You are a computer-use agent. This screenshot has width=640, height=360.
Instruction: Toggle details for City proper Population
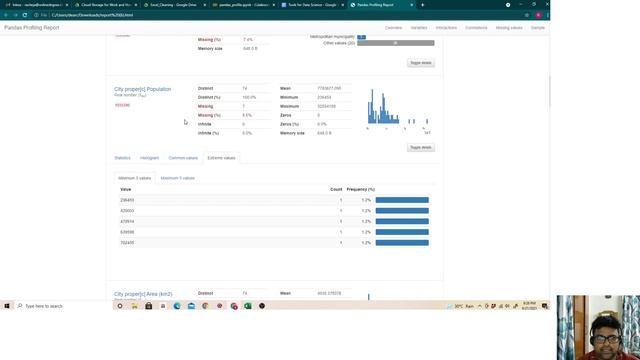click(421, 147)
